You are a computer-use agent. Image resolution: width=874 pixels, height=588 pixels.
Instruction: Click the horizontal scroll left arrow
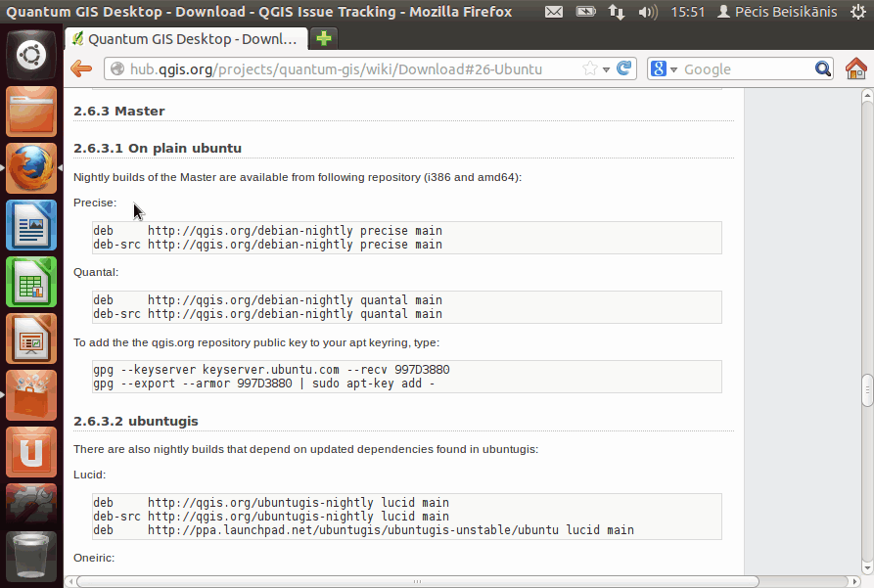(x=70, y=581)
